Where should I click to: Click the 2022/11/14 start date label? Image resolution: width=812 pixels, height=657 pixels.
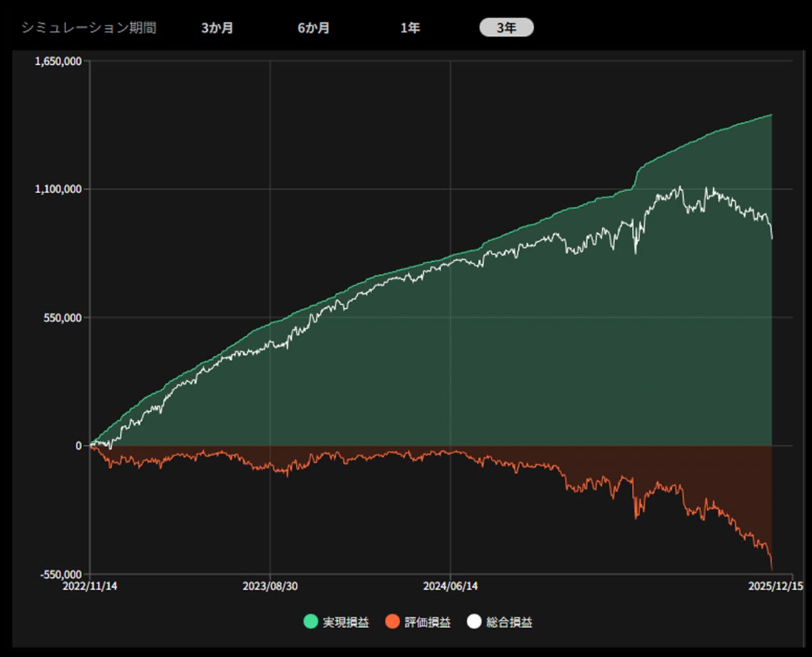[90, 586]
